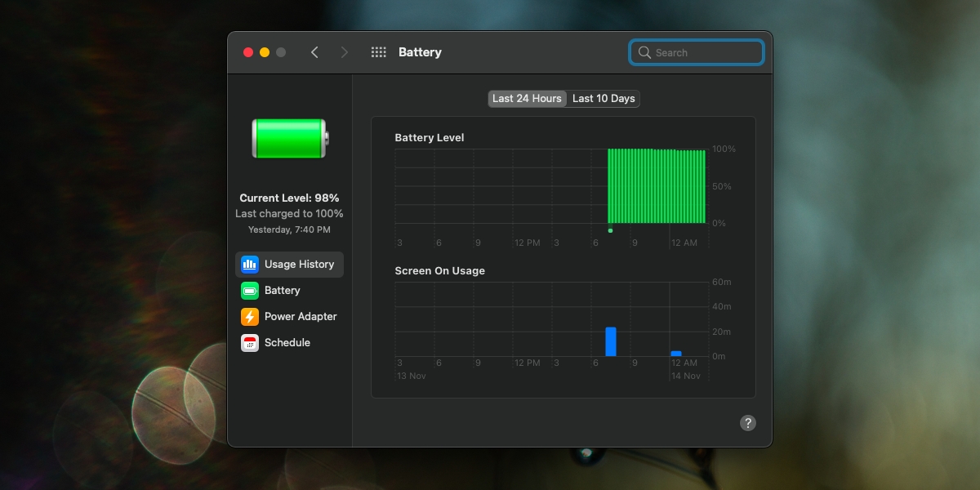Viewport: 980px width, 490px height.
Task: Click the green Battery sidebar icon
Action: (x=250, y=291)
